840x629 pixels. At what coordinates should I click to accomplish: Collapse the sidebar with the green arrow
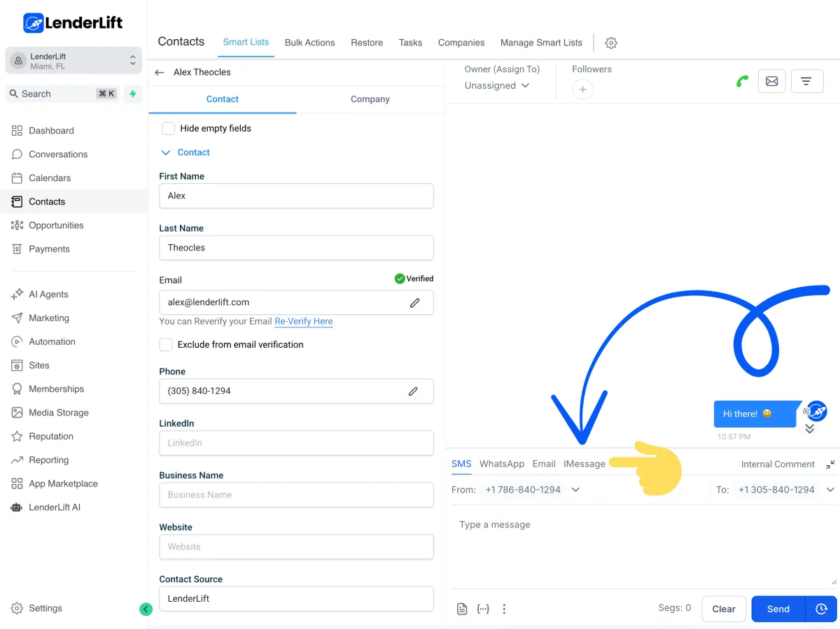point(146,609)
